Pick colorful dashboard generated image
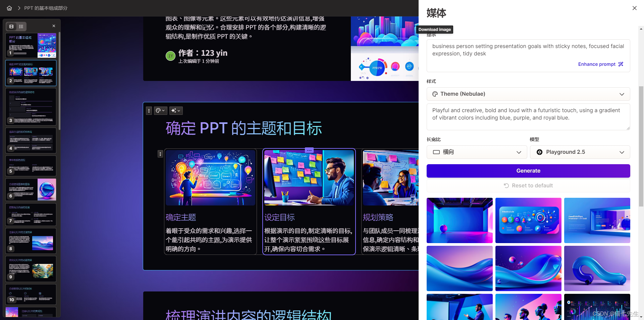The image size is (644, 320). (x=528, y=220)
